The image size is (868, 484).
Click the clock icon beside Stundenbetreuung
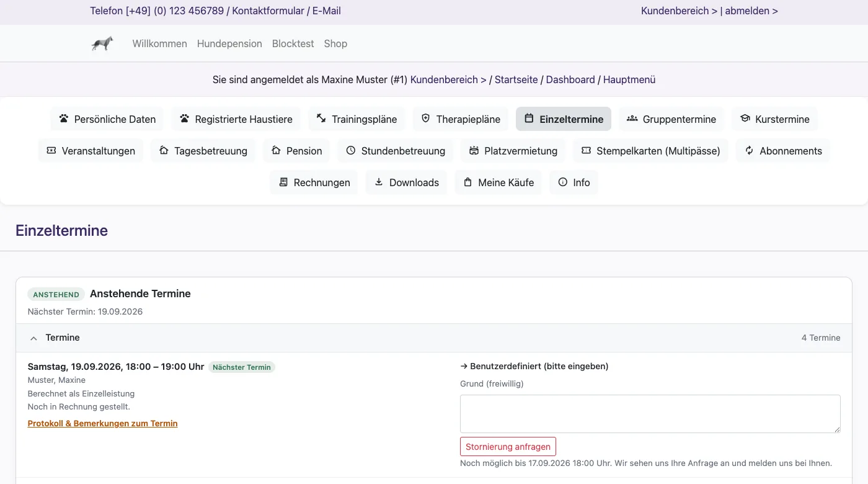pyautogui.click(x=351, y=150)
